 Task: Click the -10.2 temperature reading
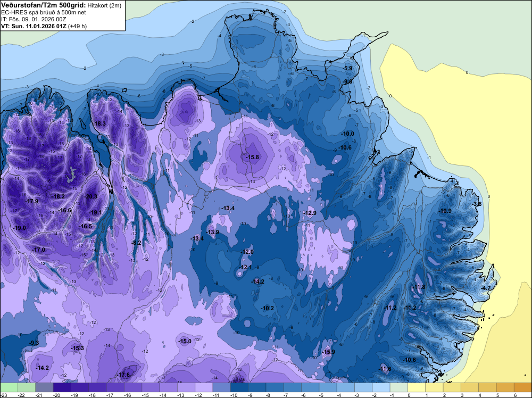pos(268,308)
